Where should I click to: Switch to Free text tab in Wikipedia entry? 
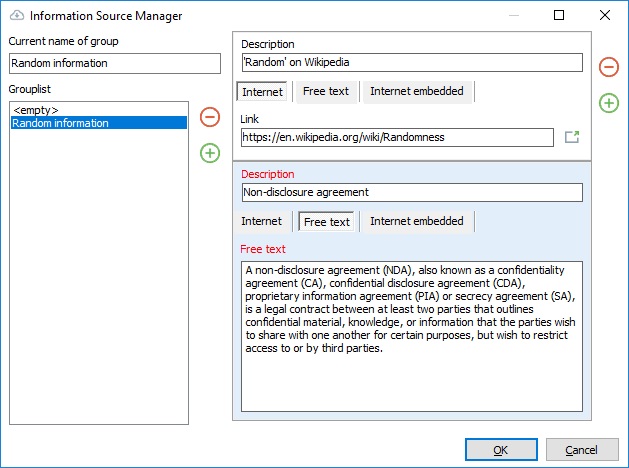point(326,91)
